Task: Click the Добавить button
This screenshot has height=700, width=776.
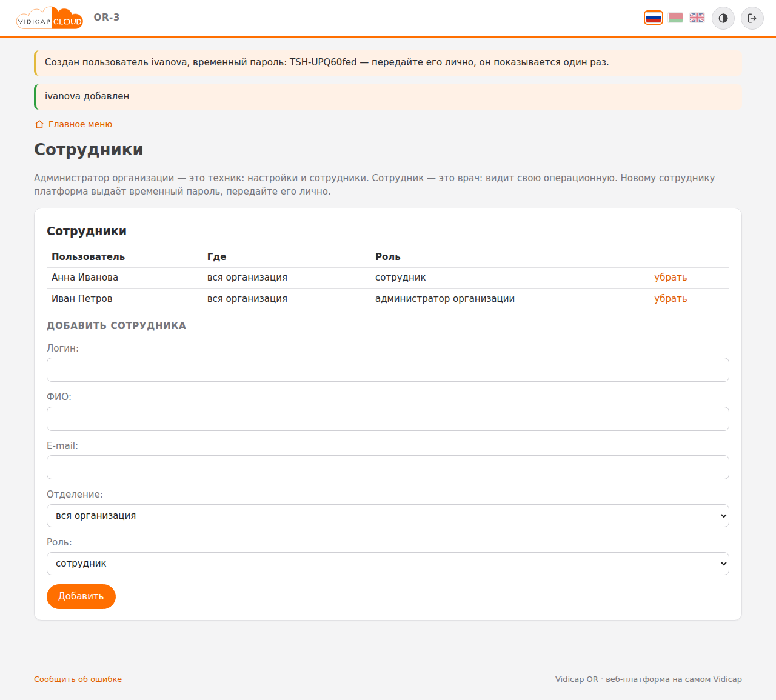Action: [x=81, y=596]
